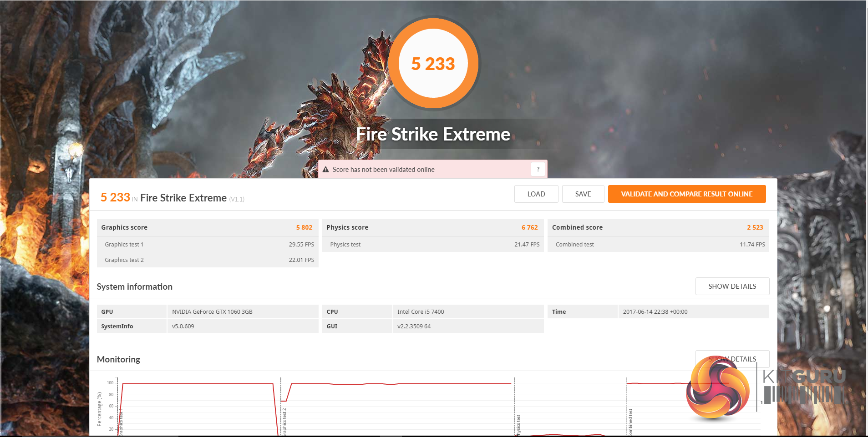Click the 'Percentage (%)' chart axis label
The height and width of the screenshot is (437, 868).
(x=99, y=409)
